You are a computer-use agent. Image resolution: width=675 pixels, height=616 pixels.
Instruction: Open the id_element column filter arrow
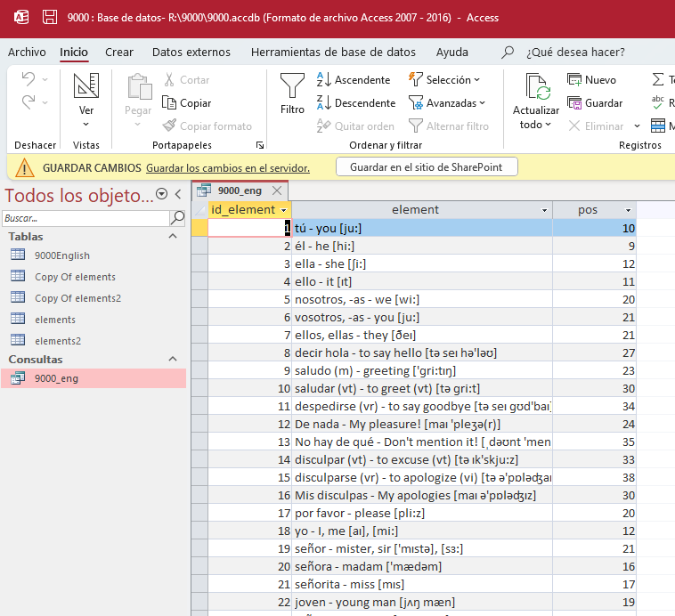point(283,210)
